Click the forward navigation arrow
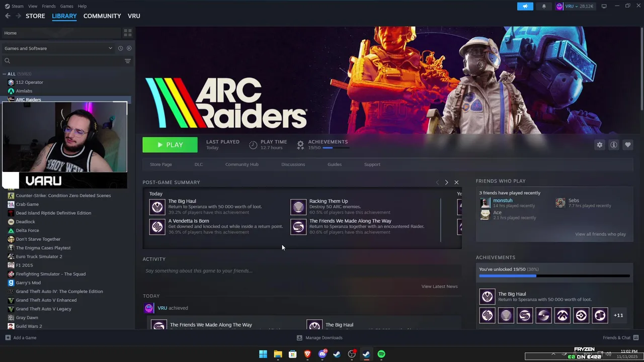The width and height of the screenshot is (644, 362). pyautogui.click(x=19, y=16)
